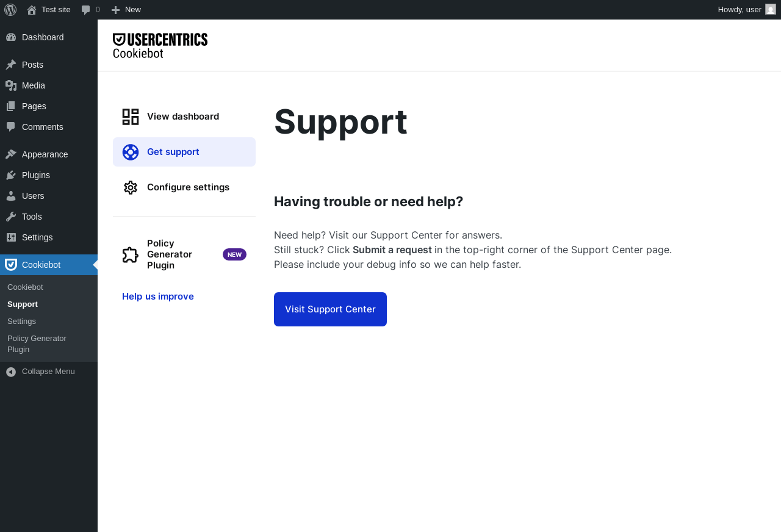Click the Configure settings gear icon
The width and height of the screenshot is (781, 532).
pyautogui.click(x=131, y=187)
